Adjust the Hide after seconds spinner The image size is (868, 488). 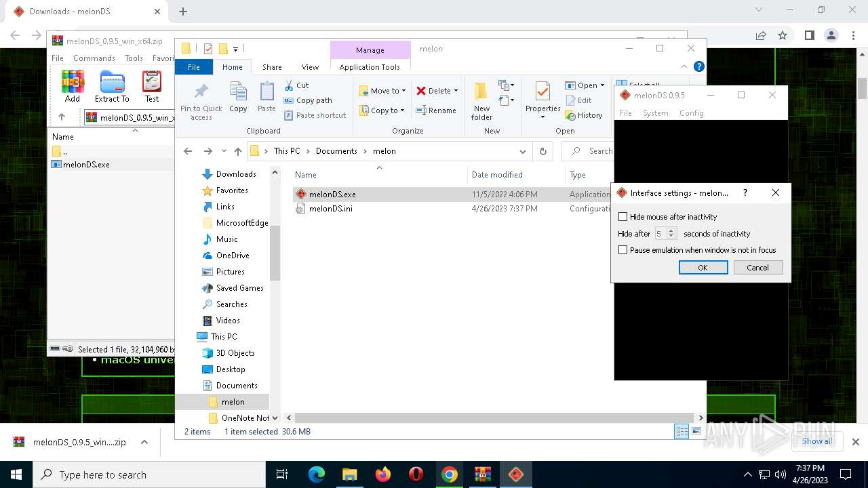(666, 233)
